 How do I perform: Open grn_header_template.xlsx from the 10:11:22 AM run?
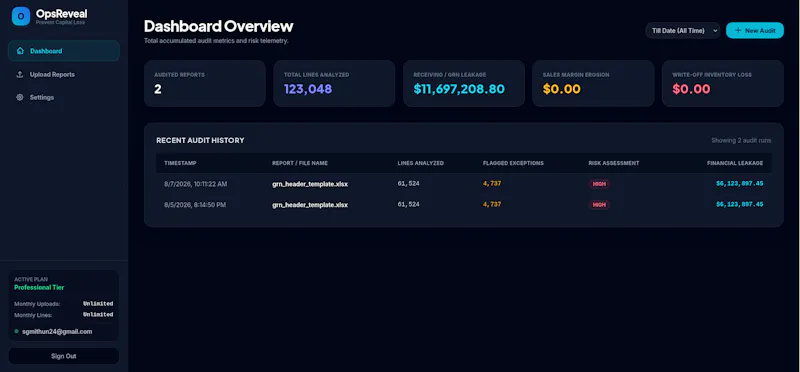point(310,184)
